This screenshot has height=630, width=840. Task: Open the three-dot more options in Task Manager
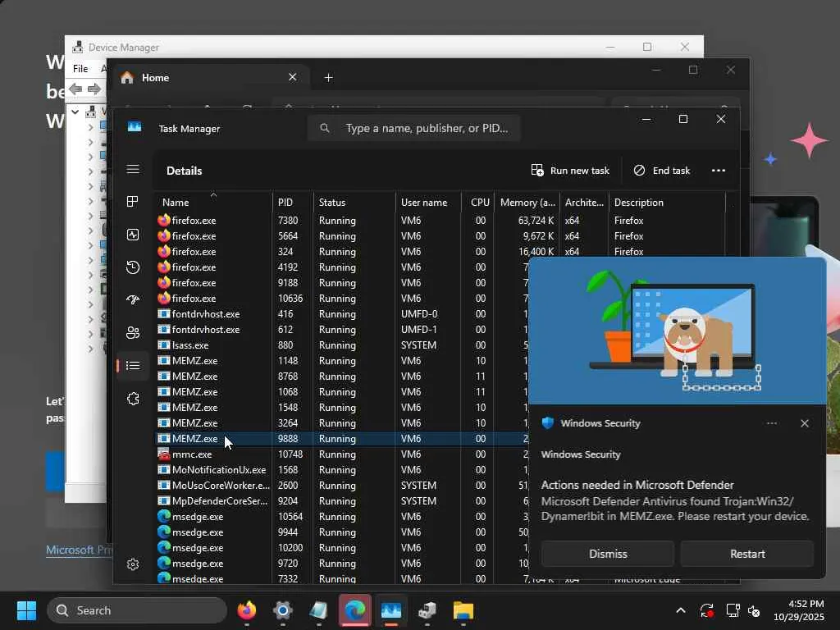719,171
